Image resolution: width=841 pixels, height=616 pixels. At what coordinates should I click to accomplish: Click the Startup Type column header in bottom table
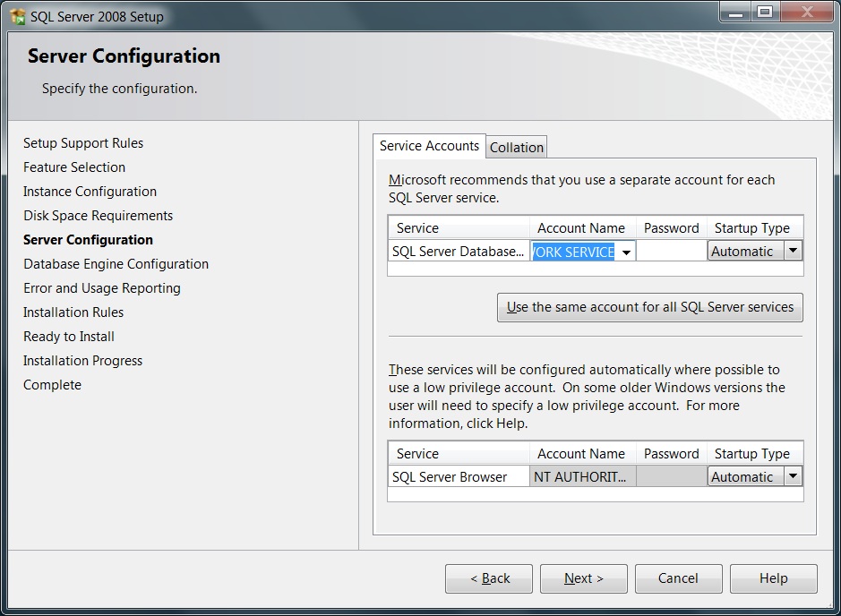coord(752,454)
